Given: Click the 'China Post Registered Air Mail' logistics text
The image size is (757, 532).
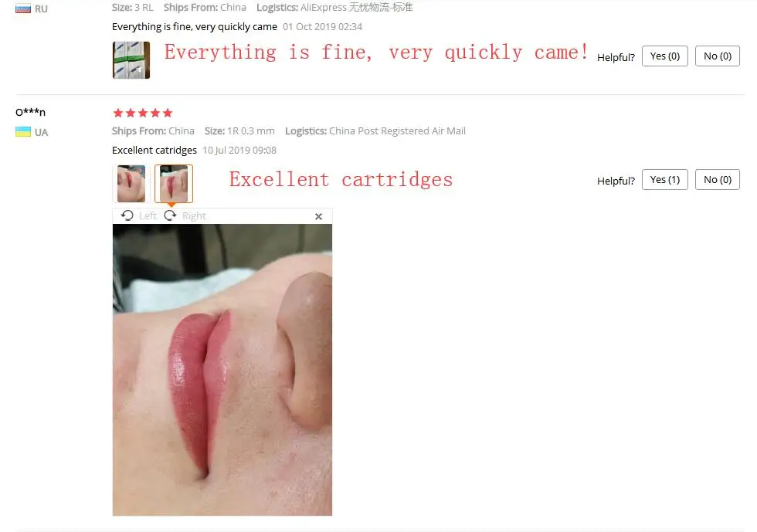Looking at the screenshot, I should tap(397, 130).
